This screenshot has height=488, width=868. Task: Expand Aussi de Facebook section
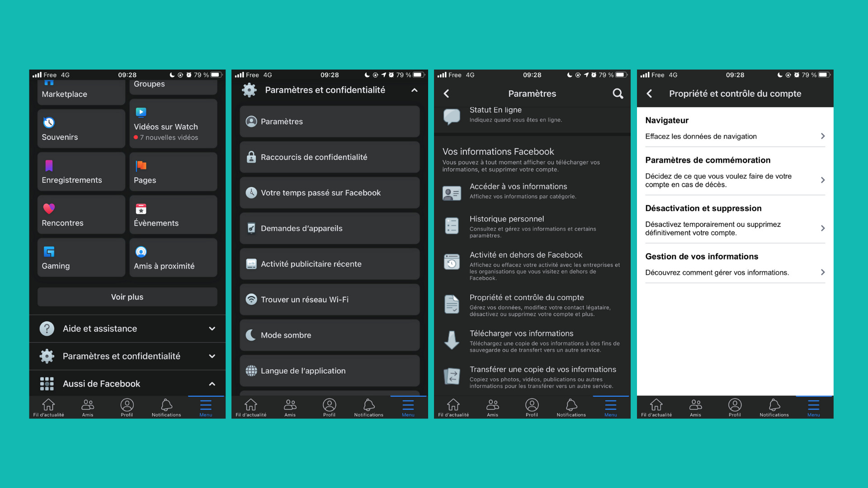click(x=213, y=383)
